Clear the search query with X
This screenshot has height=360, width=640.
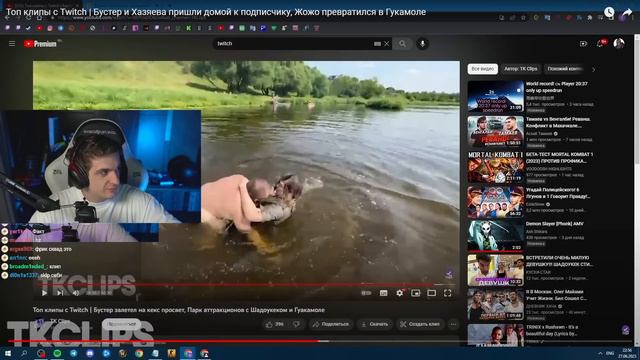[387, 44]
